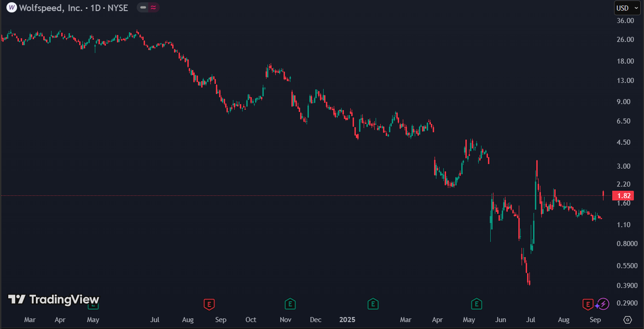This screenshot has height=329, width=644.
Task: Click the 18.00 price axis label
Action: (x=625, y=61)
